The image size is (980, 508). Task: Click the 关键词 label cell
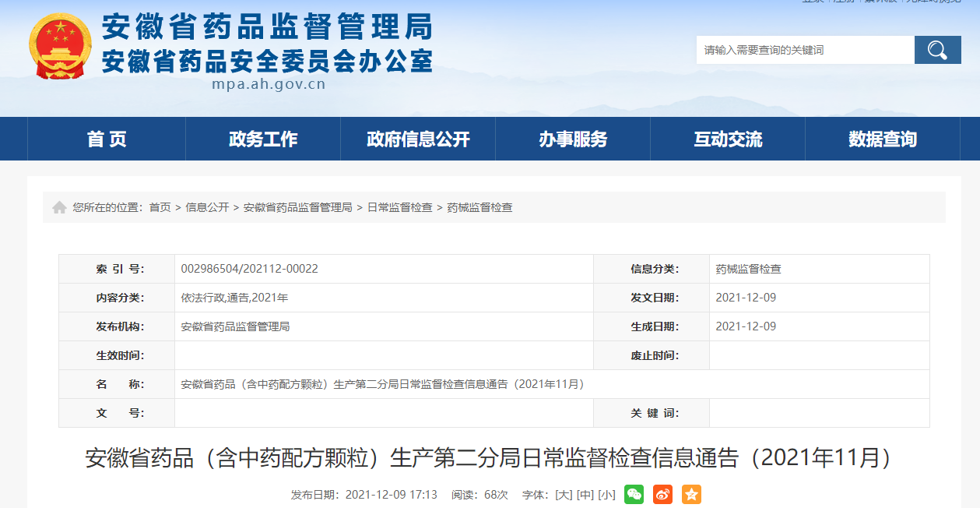[652, 413]
